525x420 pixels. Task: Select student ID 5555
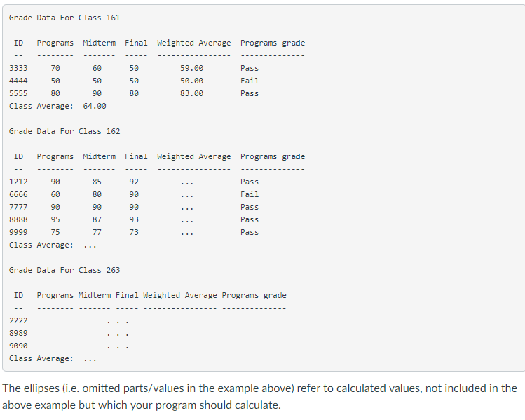(18, 93)
